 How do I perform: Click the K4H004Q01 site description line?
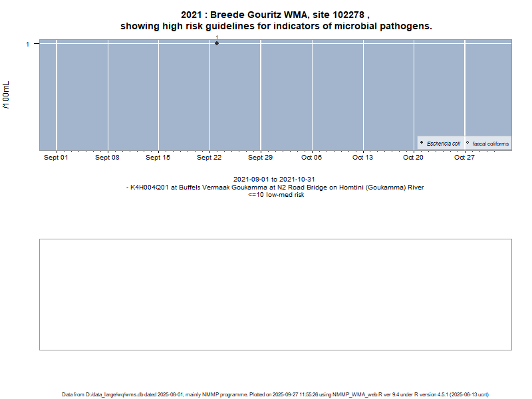click(x=275, y=188)
